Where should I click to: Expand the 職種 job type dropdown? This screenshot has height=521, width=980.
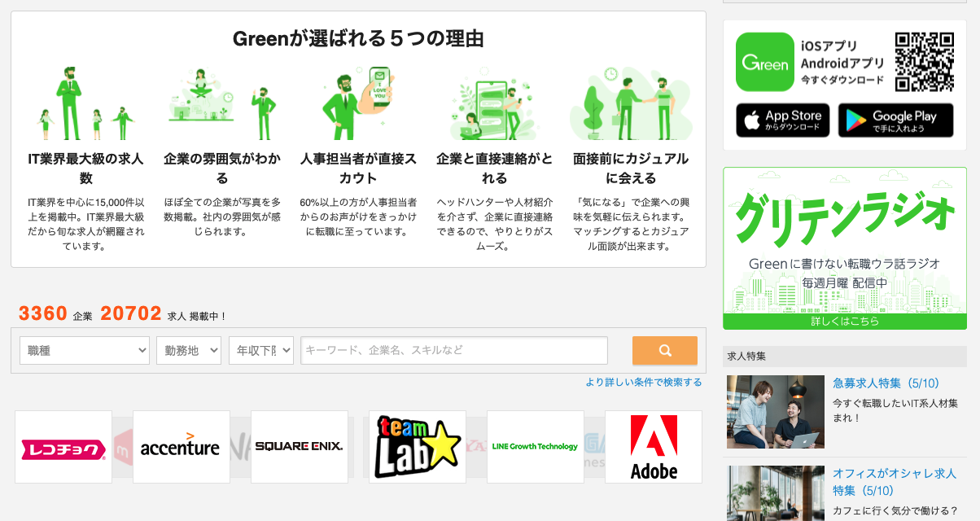click(85, 351)
